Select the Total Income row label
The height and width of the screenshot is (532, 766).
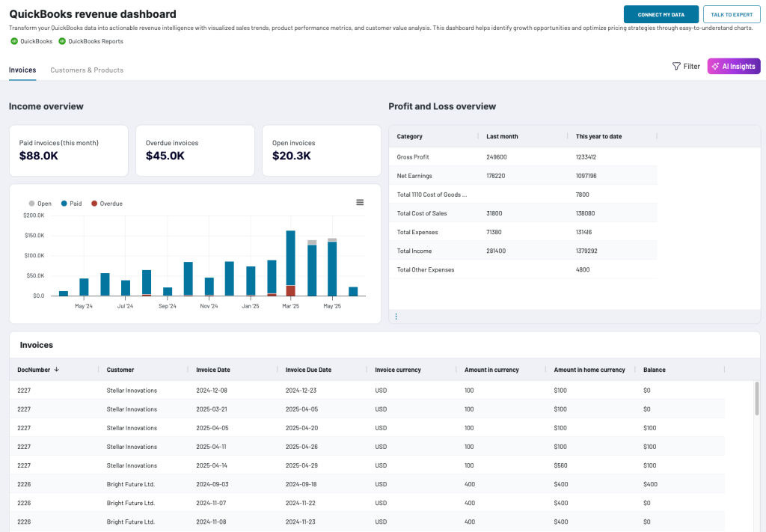(x=414, y=251)
